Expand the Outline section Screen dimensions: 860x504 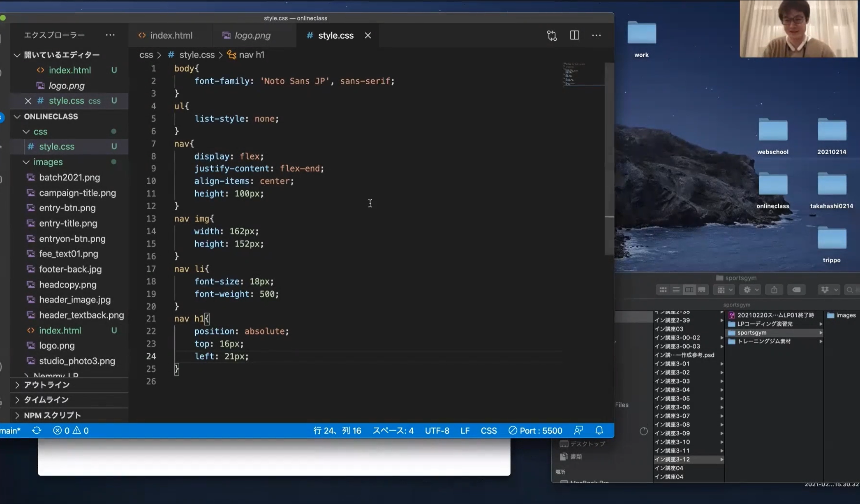(x=46, y=385)
